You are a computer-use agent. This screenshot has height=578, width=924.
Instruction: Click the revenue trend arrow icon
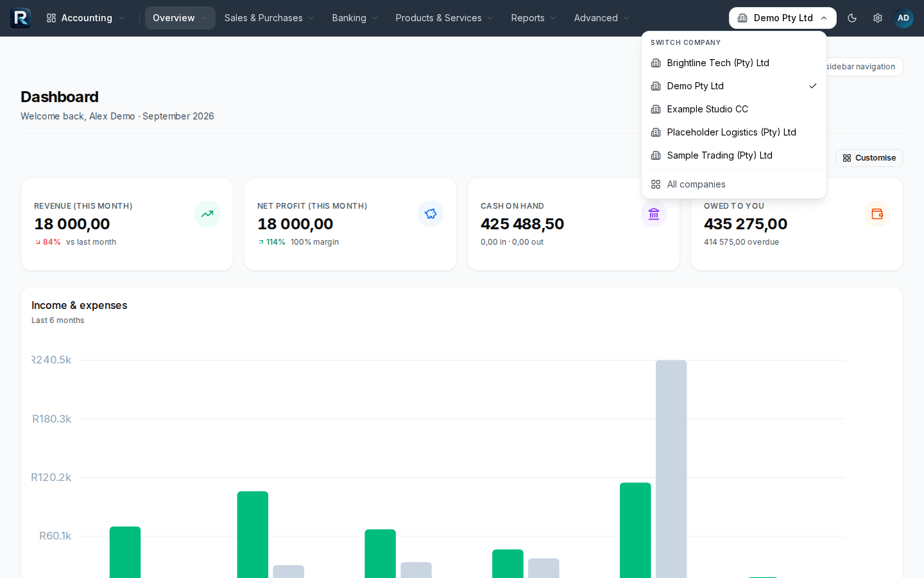click(x=207, y=214)
